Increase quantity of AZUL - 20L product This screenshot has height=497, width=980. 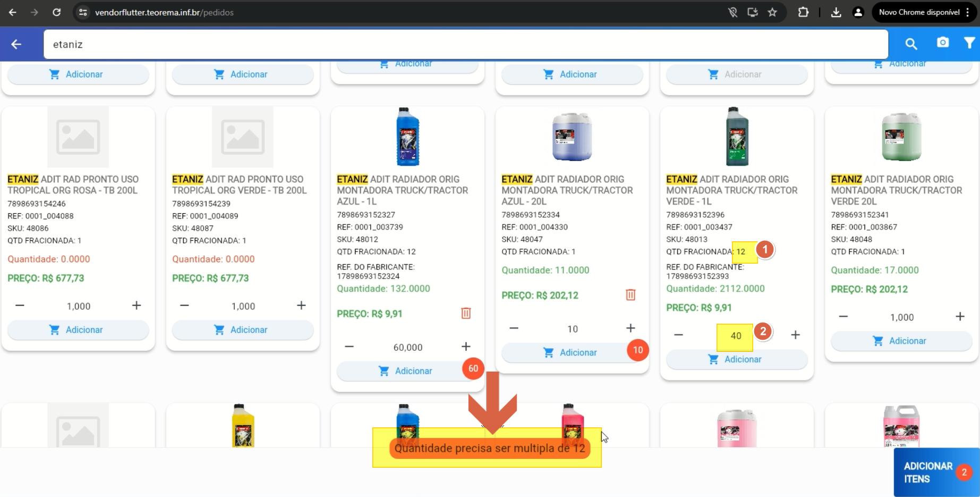[630, 328]
